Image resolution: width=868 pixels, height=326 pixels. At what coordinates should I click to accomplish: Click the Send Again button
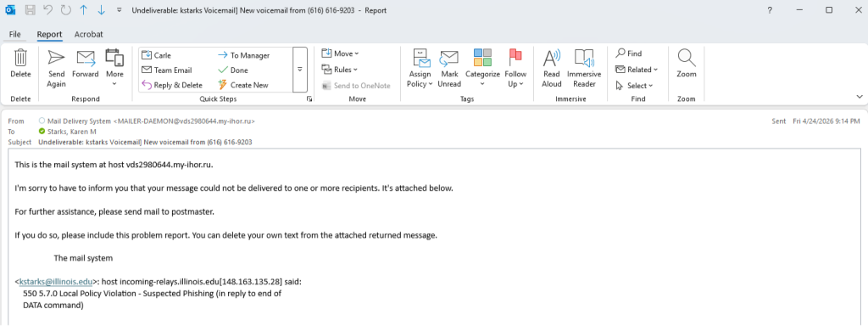click(x=56, y=68)
